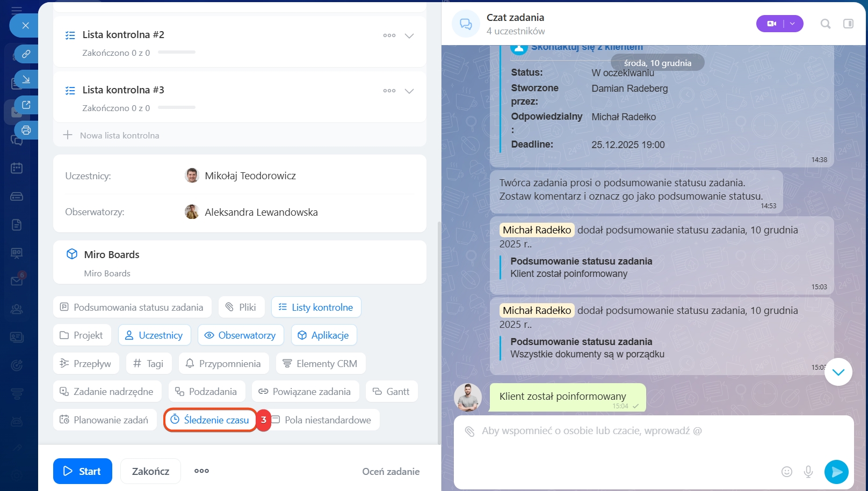
Task: Click the microphone voice message icon
Action: (808, 472)
